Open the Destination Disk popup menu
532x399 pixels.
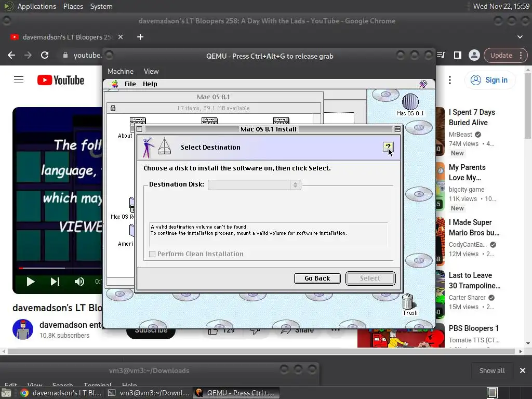point(255,185)
